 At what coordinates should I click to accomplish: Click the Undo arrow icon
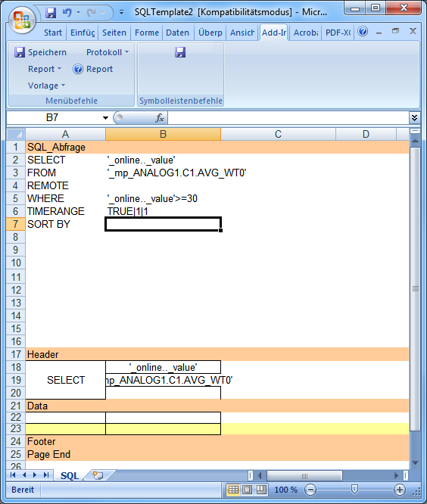(67, 13)
